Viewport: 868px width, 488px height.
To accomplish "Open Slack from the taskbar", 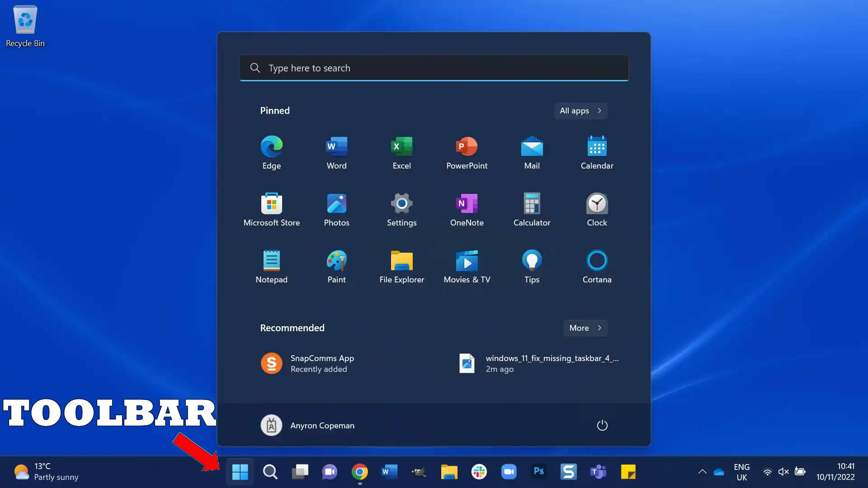I will [x=479, y=472].
